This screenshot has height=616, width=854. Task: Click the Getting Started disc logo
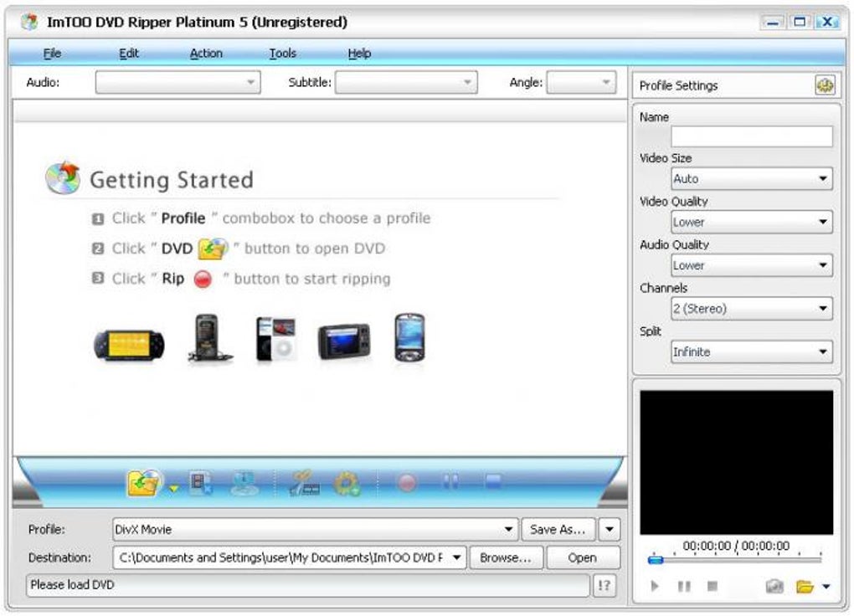coord(63,178)
